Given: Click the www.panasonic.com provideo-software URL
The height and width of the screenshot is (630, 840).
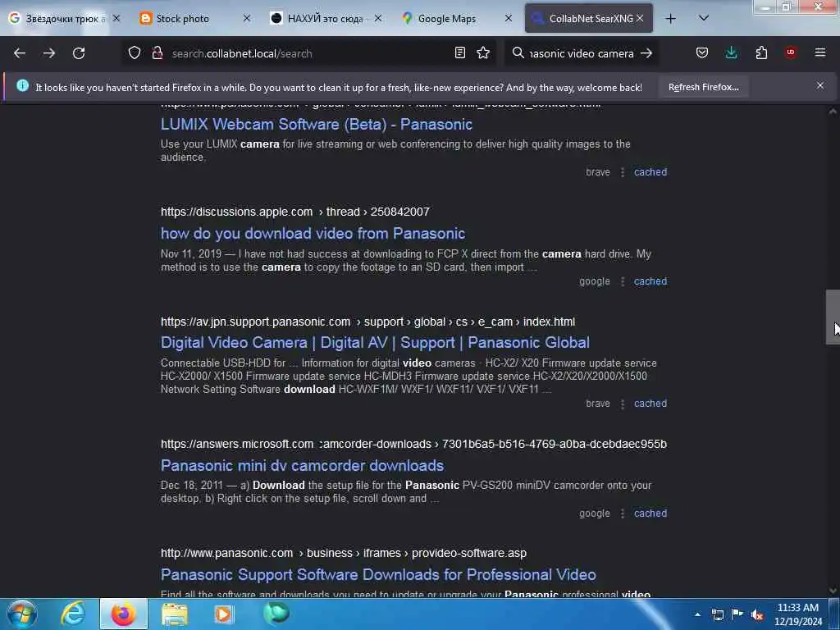Looking at the screenshot, I should click(x=344, y=553).
